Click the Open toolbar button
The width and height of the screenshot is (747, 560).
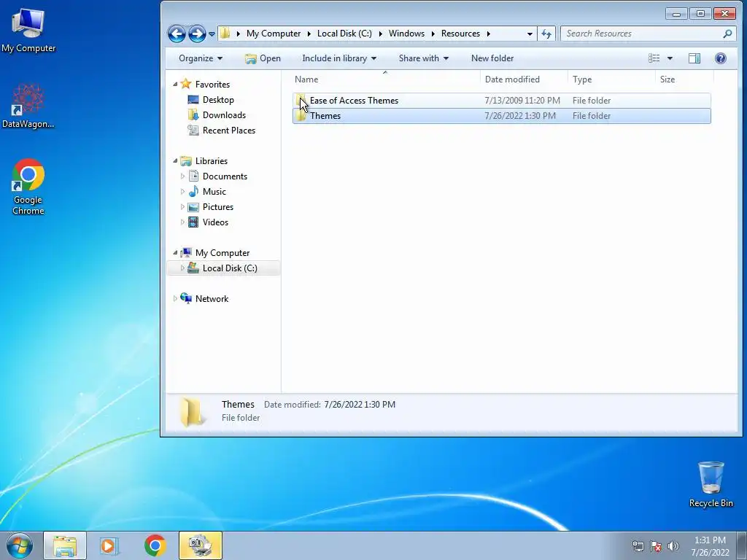pyautogui.click(x=263, y=58)
